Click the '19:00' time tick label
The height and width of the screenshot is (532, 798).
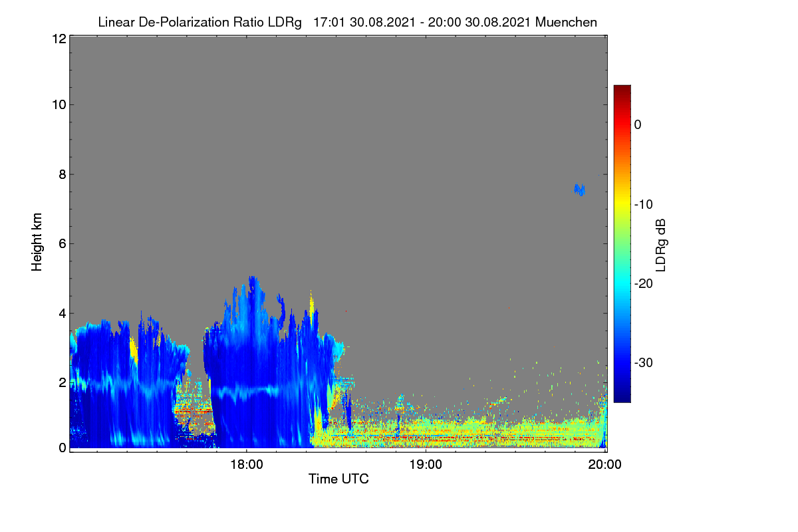click(426, 465)
